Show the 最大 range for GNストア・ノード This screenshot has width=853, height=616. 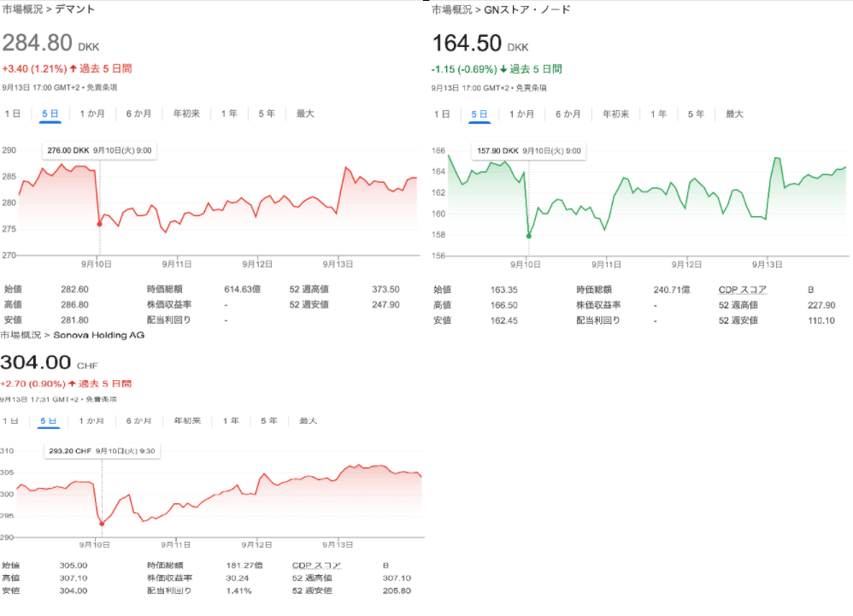coord(734,114)
